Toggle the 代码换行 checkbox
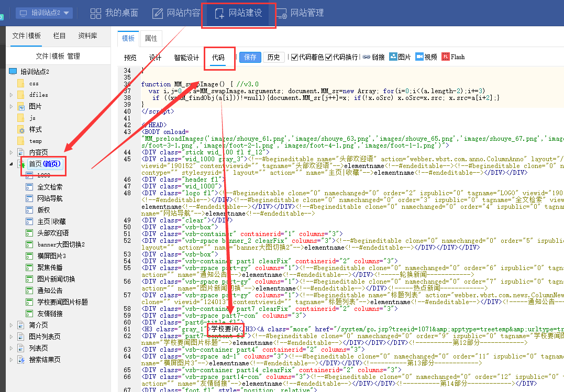Screen dimensions: 564x392 (x=329, y=57)
